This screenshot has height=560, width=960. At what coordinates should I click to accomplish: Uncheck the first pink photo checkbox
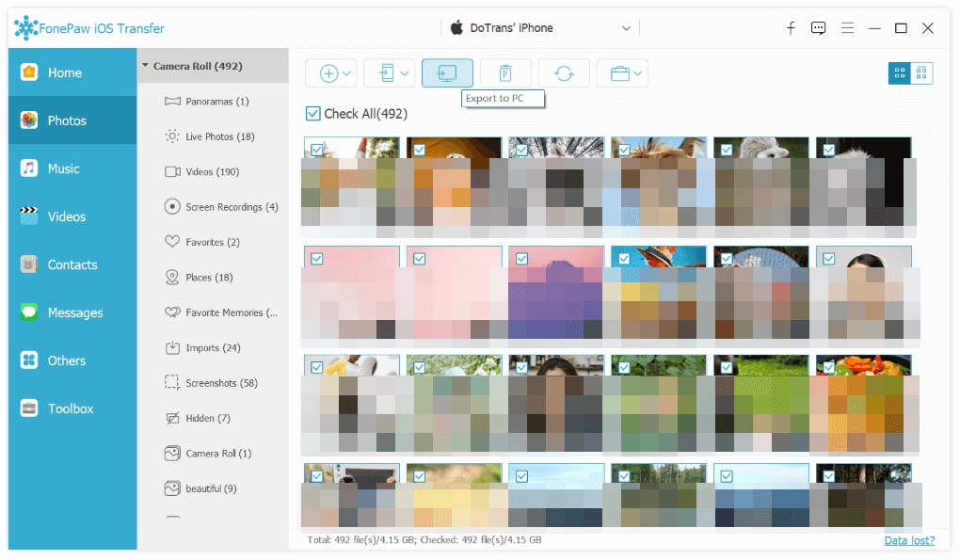[x=317, y=259]
